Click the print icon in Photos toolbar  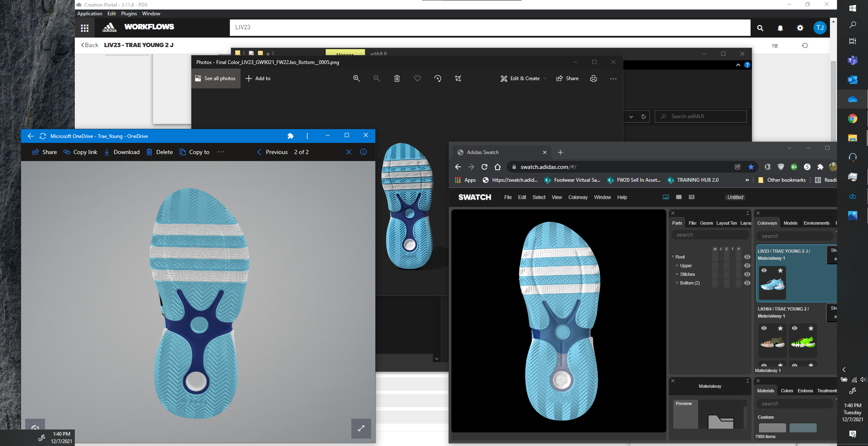coord(594,78)
